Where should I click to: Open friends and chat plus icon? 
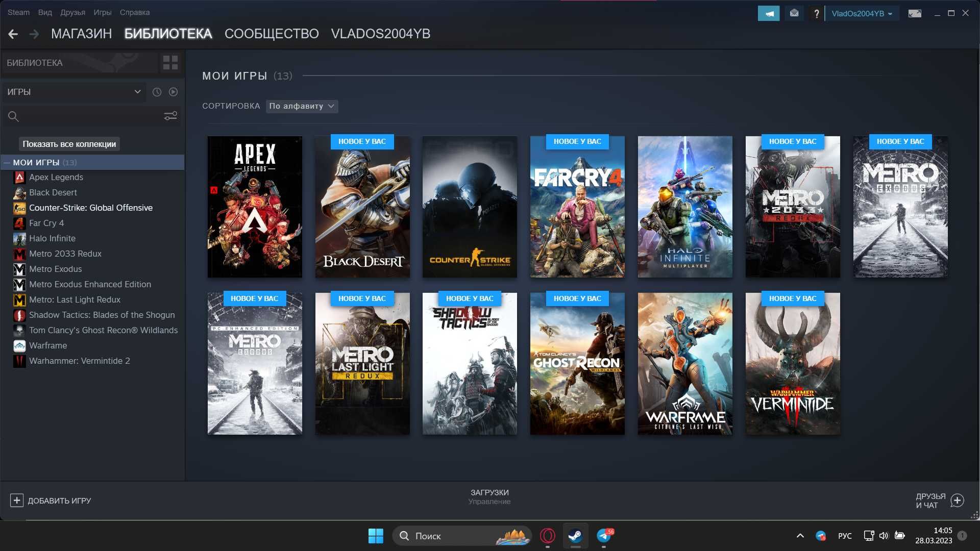[x=958, y=500]
